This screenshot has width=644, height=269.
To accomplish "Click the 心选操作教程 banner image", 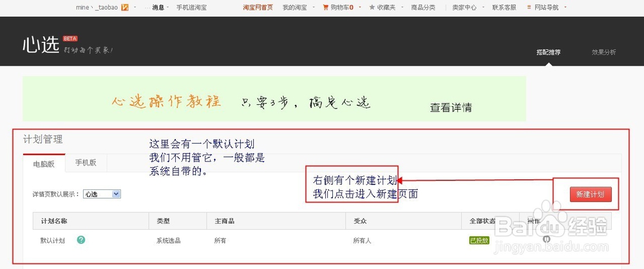I will (274, 98).
